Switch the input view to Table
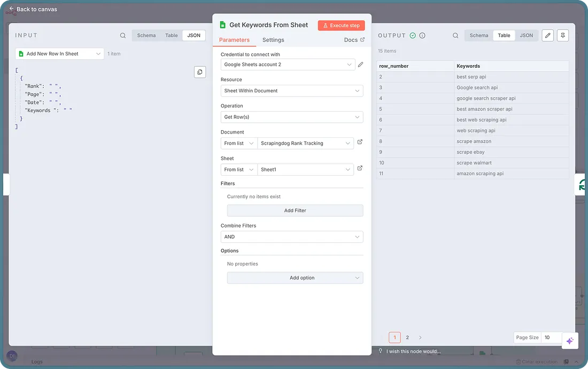 [171, 36]
